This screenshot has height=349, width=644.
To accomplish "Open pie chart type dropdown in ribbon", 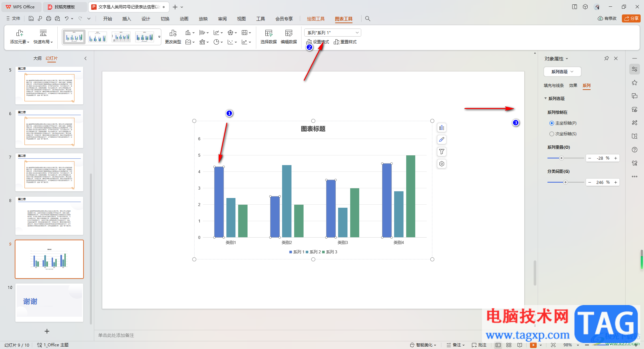I will click(x=217, y=42).
